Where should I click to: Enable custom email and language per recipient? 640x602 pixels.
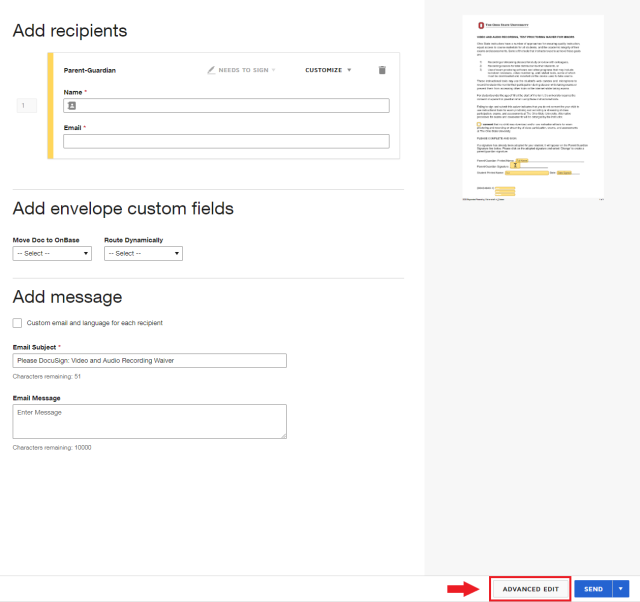[17, 323]
